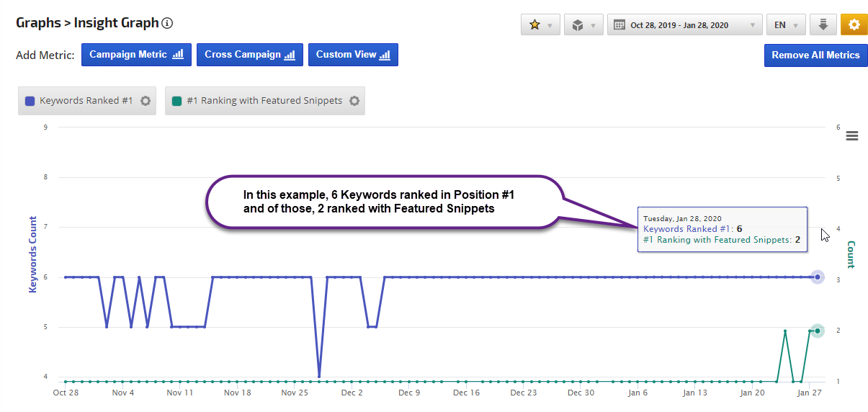868x412 pixels.
Task: Click the Jan 28 Featured Snippets data point
Action: [817, 331]
